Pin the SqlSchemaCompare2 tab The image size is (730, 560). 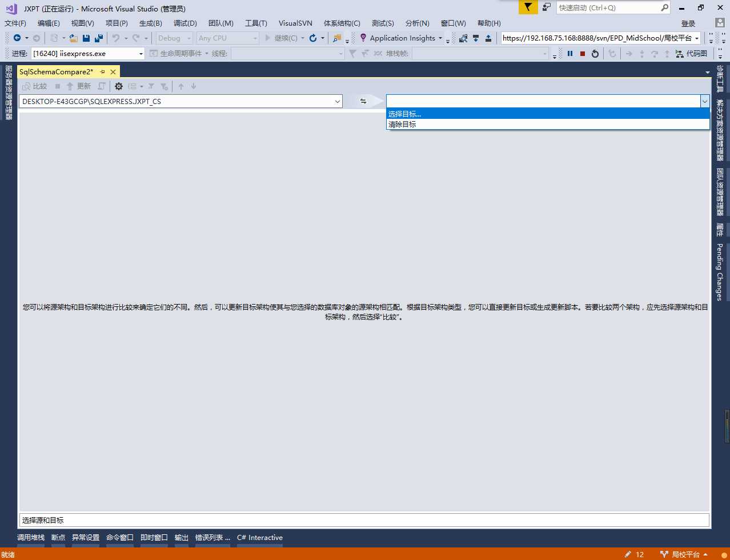coord(103,72)
